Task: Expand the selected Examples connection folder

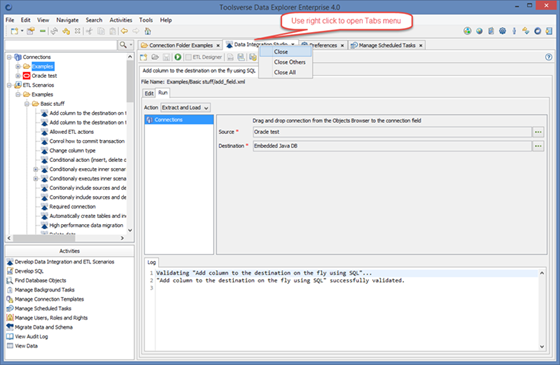Action: point(18,66)
